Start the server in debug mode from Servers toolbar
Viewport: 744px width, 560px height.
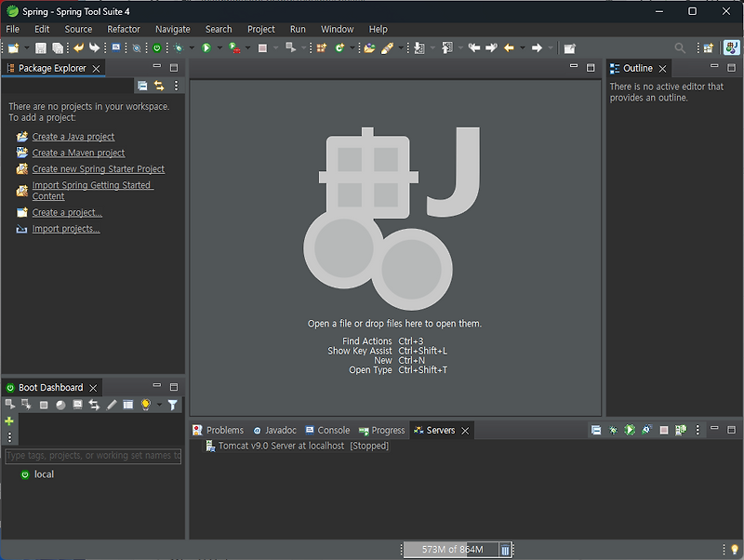click(613, 431)
